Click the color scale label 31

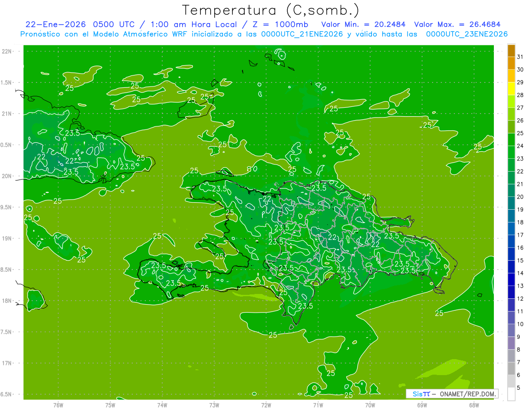[x=520, y=57]
